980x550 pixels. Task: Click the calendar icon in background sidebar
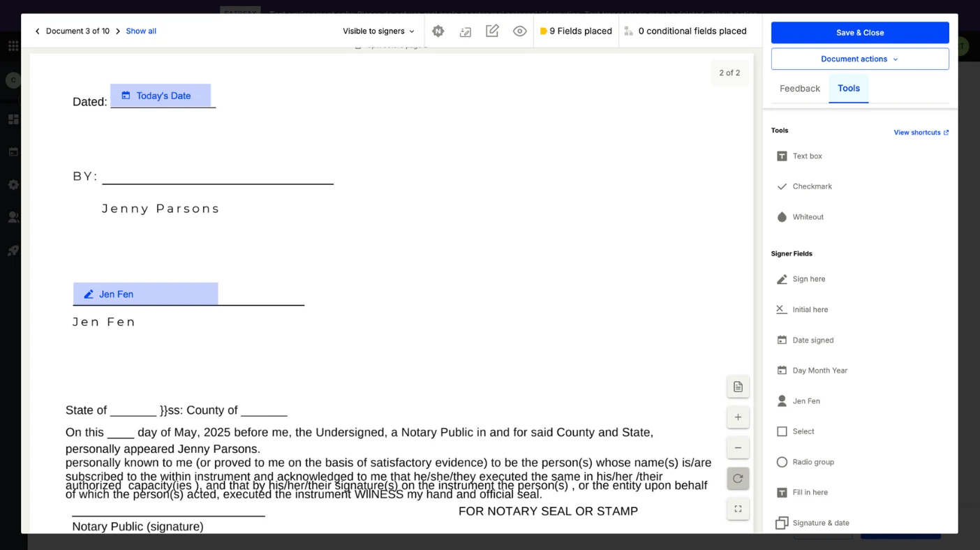click(13, 151)
